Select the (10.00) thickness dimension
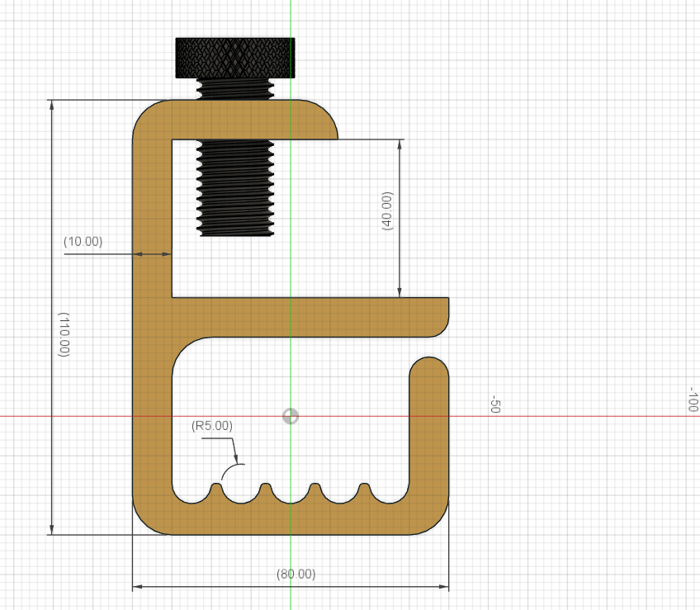The width and height of the screenshot is (700, 610). tap(85, 243)
